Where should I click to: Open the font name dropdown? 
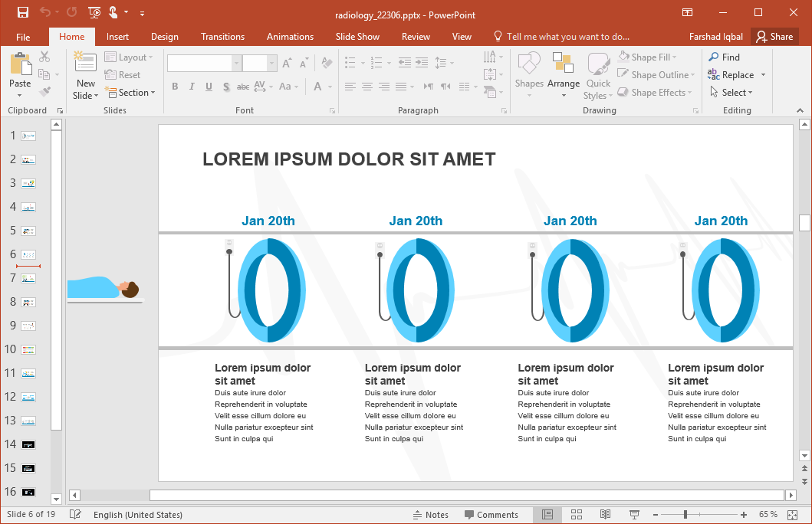237,64
